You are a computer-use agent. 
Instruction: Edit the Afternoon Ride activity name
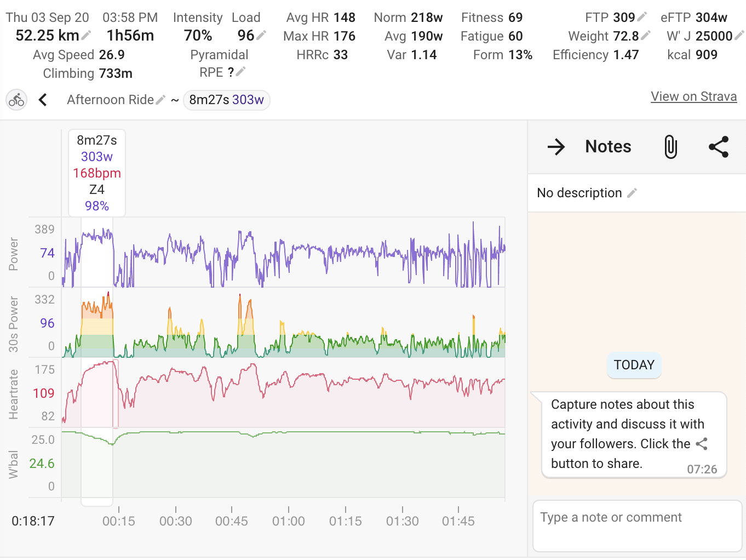coord(160,100)
